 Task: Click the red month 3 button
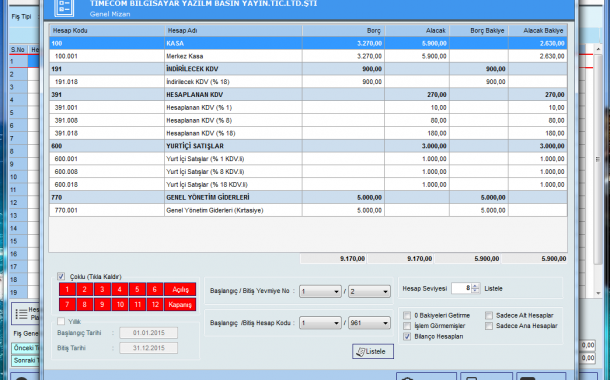tap(102, 289)
